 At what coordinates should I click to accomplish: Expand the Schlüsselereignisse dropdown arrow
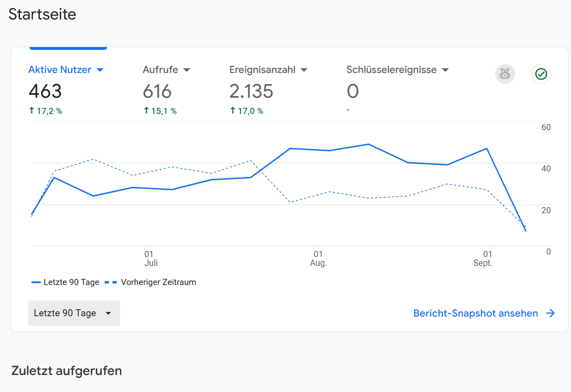click(445, 70)
